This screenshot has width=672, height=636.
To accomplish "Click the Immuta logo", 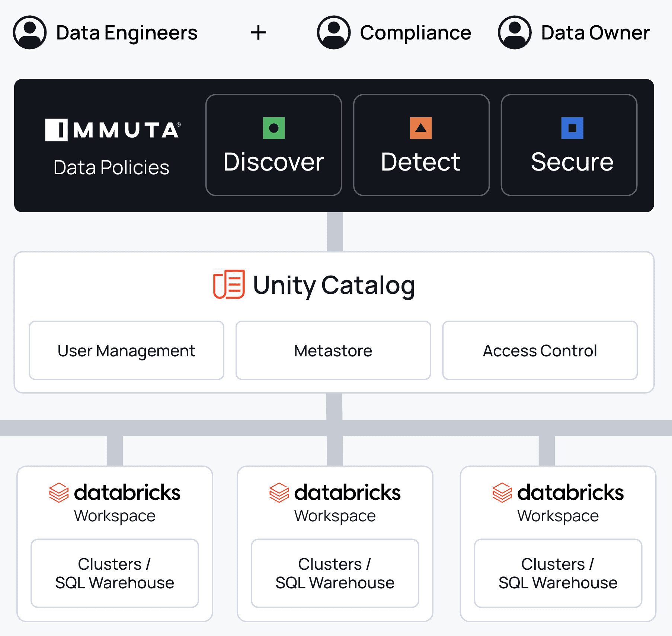I will click(113, 130).
